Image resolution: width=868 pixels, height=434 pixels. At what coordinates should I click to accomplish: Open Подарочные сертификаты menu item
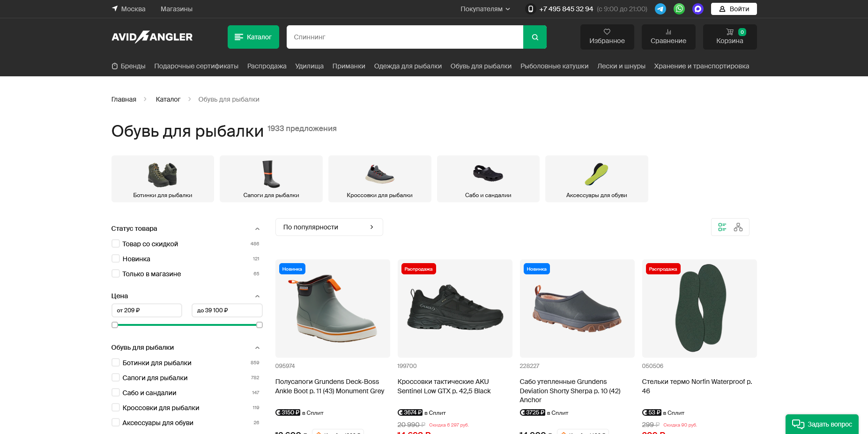point(196,66)
